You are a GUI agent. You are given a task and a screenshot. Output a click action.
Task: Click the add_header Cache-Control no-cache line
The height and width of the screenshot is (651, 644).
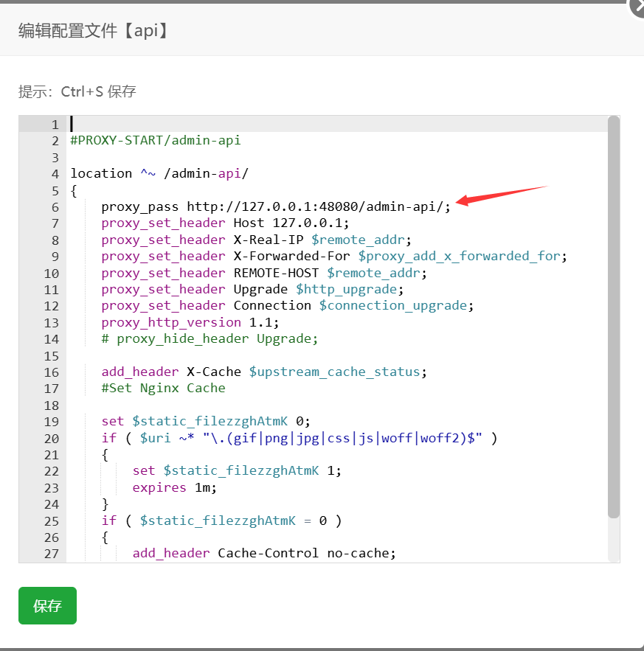click(x=264, y=554)
